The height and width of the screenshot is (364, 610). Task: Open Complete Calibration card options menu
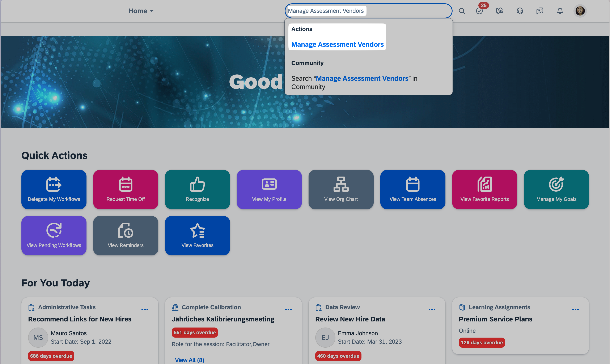[288, 309]
